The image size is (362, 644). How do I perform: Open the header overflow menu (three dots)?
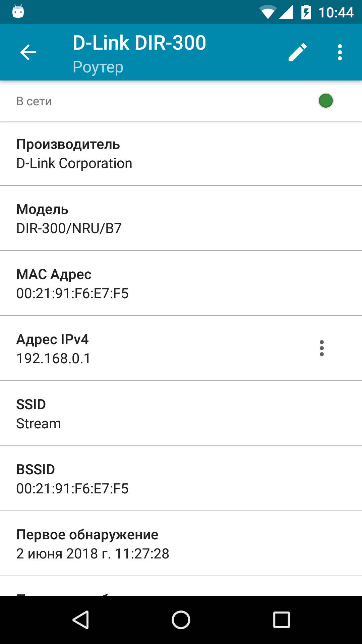pos(340,52)
